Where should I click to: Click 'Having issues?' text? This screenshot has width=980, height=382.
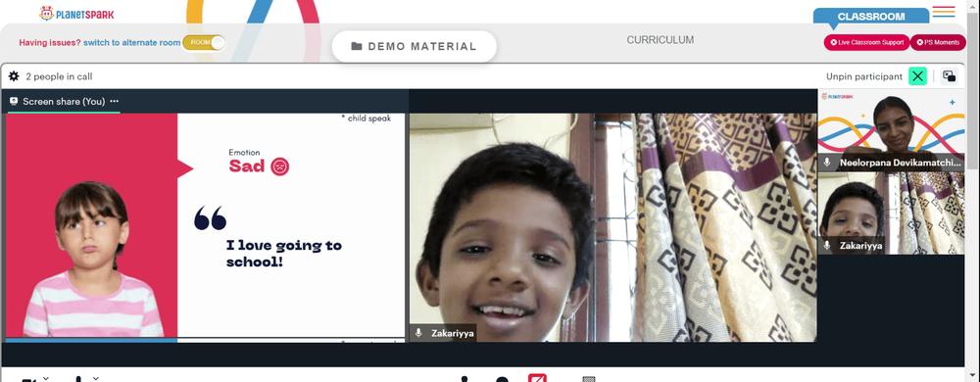tap(49, 42)
